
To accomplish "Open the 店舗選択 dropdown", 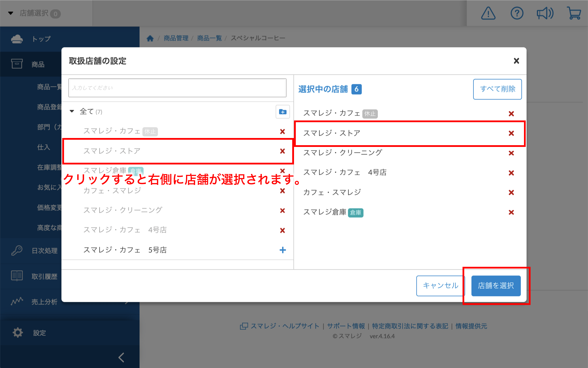I will [x=34, y=13].
